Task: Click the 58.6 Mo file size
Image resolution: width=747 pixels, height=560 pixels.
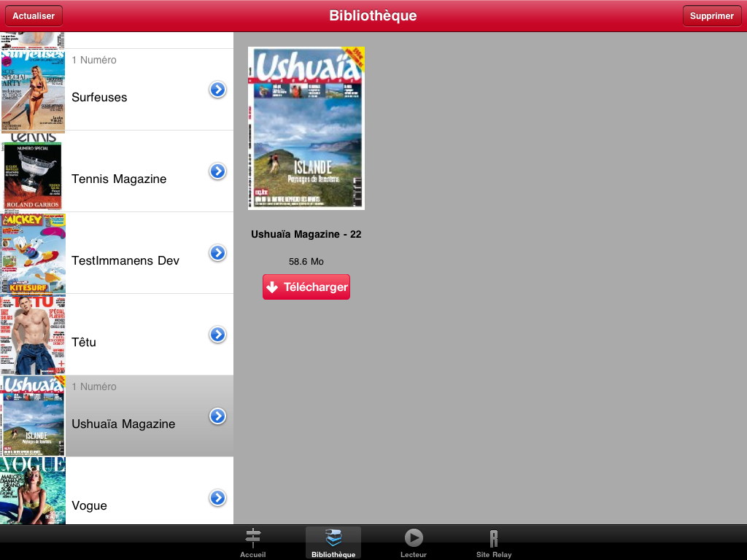Action: click(x=306, y=262)
